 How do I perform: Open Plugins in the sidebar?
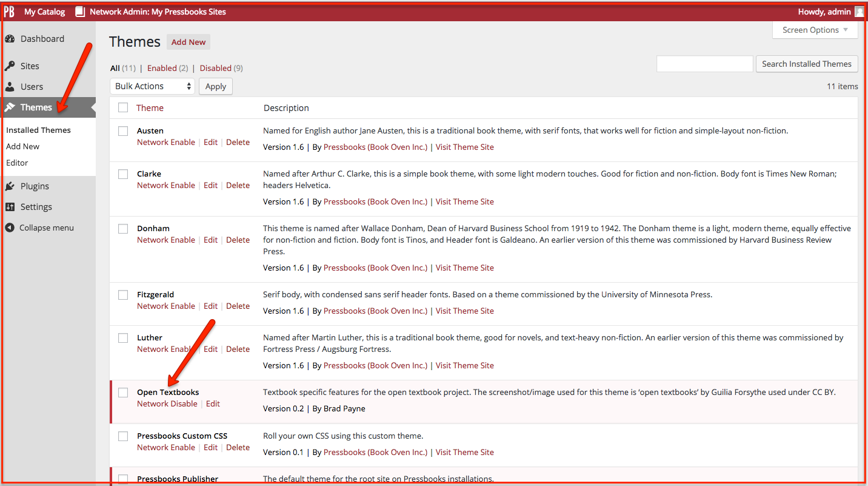click(35, 186)
